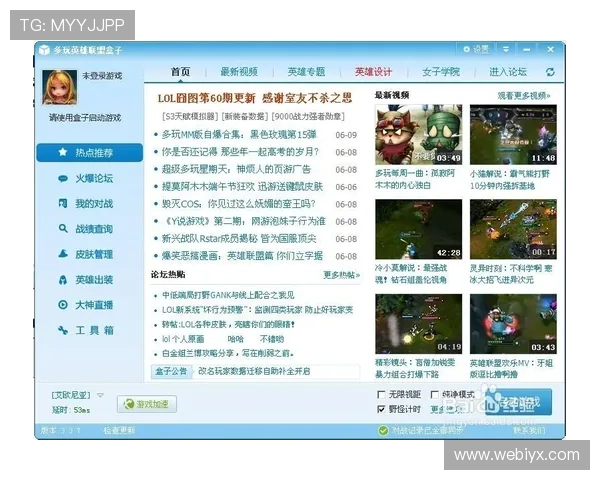Image resolution: width=600 pixels, height=480 pixels.
Task: Open forum post lol个人原画
Action: click(x=223, y=339)
